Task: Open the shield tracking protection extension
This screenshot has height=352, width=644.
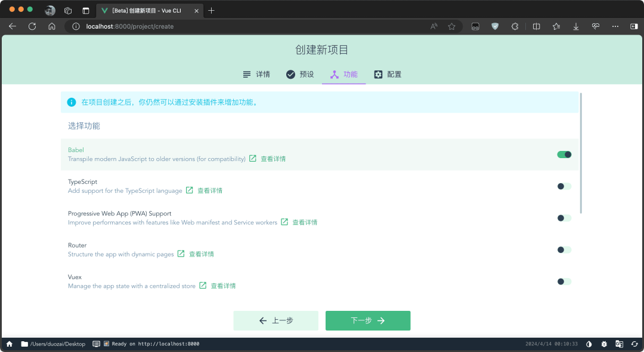Action: pyautogui.click(x=495, y=26)
